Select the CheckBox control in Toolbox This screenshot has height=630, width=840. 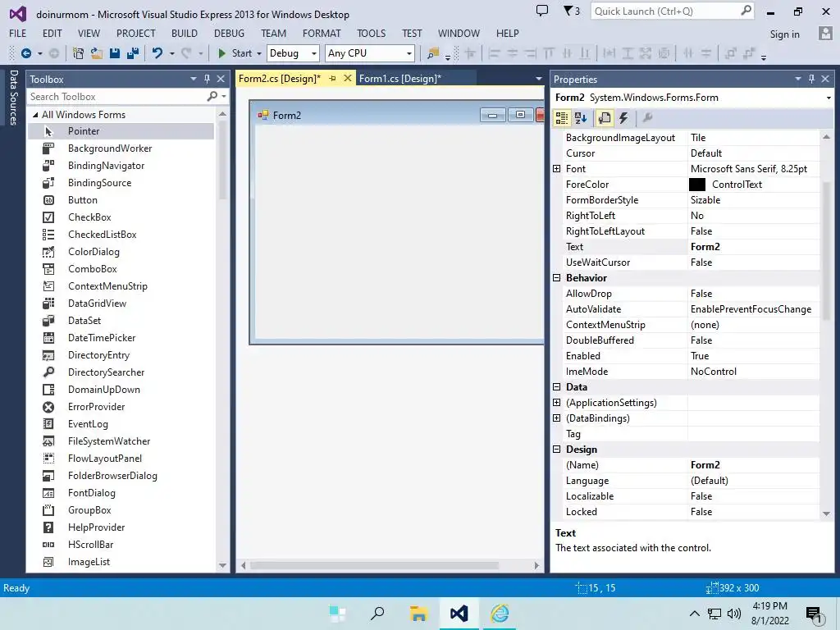coord(121,217)
